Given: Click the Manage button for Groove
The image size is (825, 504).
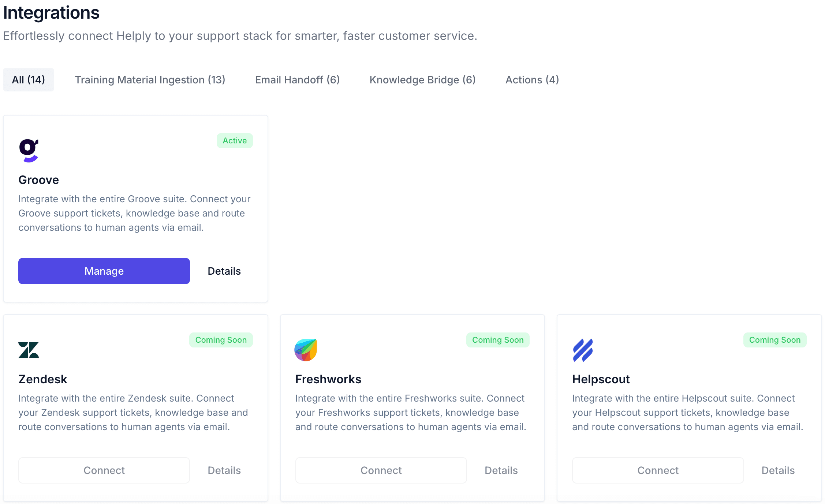Looking at the screenshot, I should pos(104,271).
